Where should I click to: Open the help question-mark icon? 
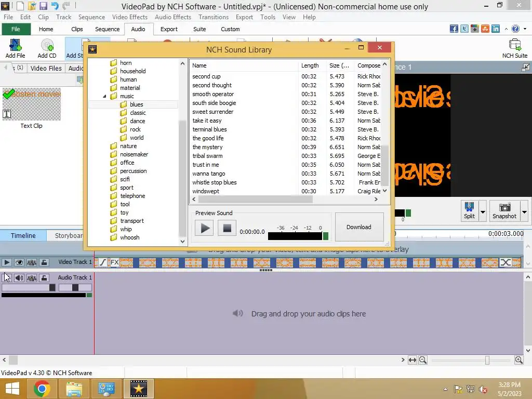click(x=515, y=29)
